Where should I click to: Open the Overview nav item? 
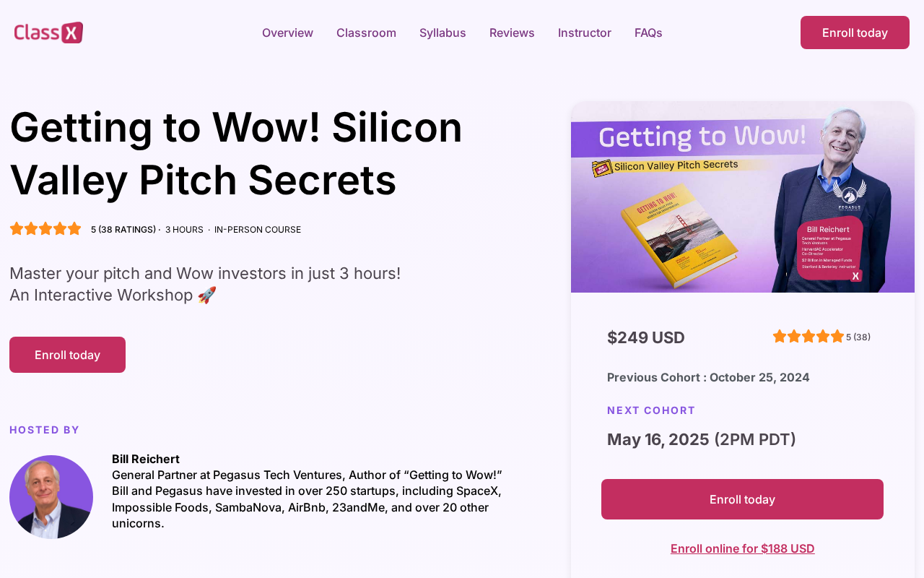click(287, 33)
